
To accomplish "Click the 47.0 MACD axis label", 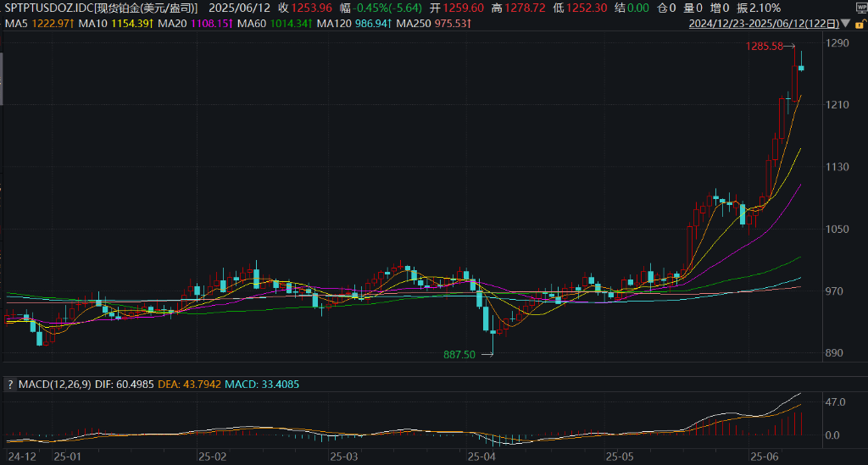I will 835,402.
